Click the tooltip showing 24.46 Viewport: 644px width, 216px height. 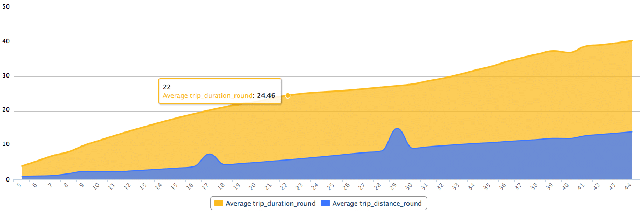pos(220,91)
